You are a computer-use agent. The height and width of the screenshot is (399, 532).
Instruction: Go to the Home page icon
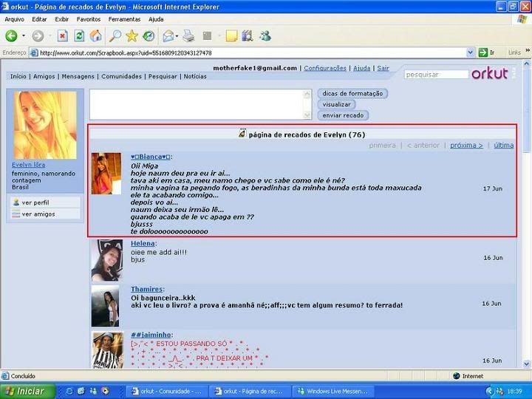click(96, 35)
